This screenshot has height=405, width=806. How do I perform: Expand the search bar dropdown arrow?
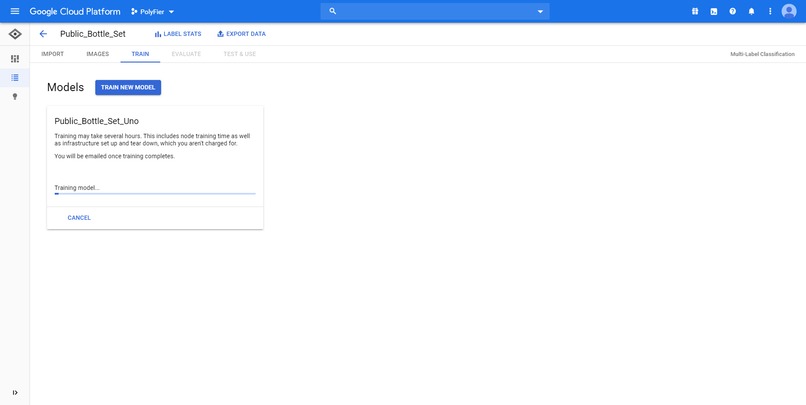click(x=540, y=11)
